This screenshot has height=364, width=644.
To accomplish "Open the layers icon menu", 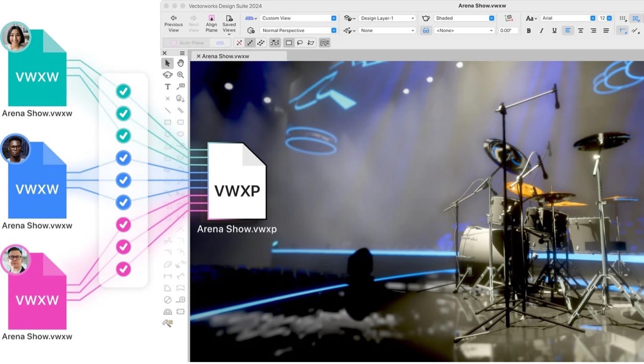I will point(350,18).
